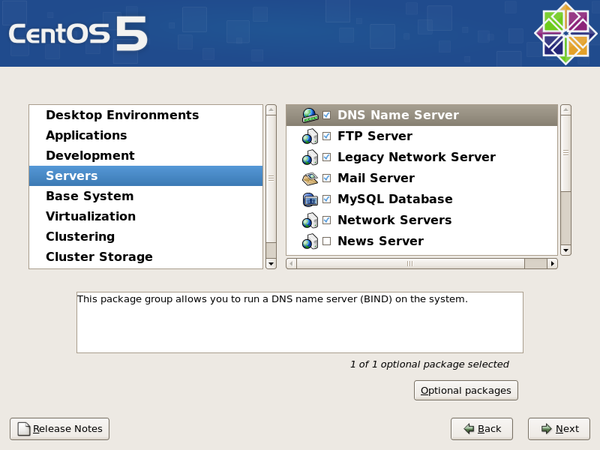
Task: Click the package list vertical scrollbar thumb
Action: (566, 153)
